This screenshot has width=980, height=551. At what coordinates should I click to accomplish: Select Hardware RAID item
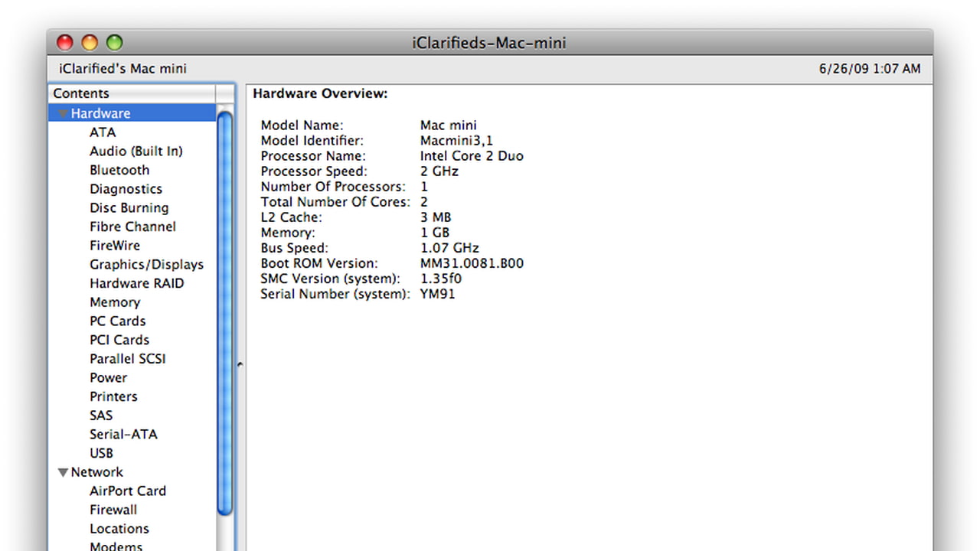(137, 283)
